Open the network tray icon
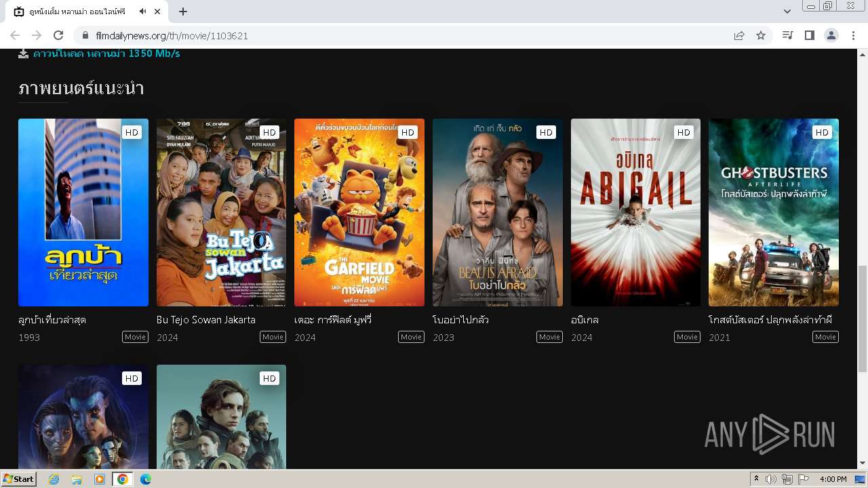This screenshot has width=868, height=488. pyautogui.click(x=787, y=479)
